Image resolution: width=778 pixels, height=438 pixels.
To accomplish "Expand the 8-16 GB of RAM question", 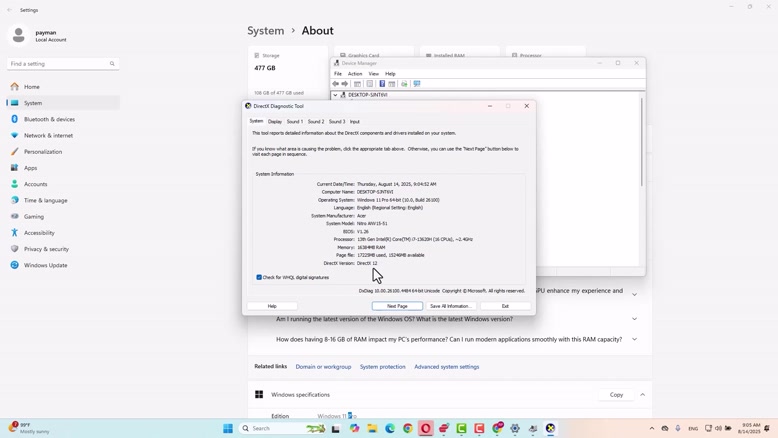I will point(634,339).
